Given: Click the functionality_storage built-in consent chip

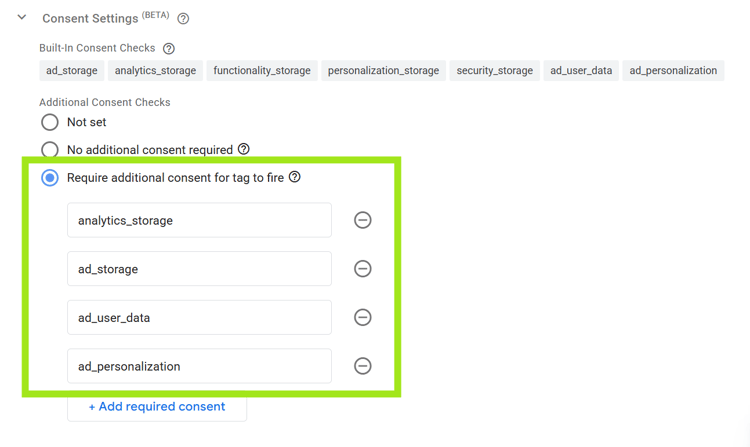Looking at the screenshot, I should pos(262,71).
